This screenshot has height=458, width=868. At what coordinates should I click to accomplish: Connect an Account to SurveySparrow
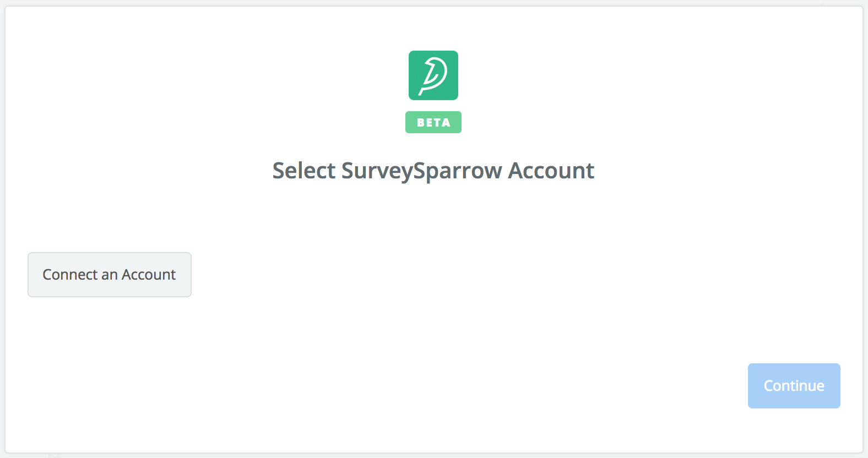coord(110,275)
